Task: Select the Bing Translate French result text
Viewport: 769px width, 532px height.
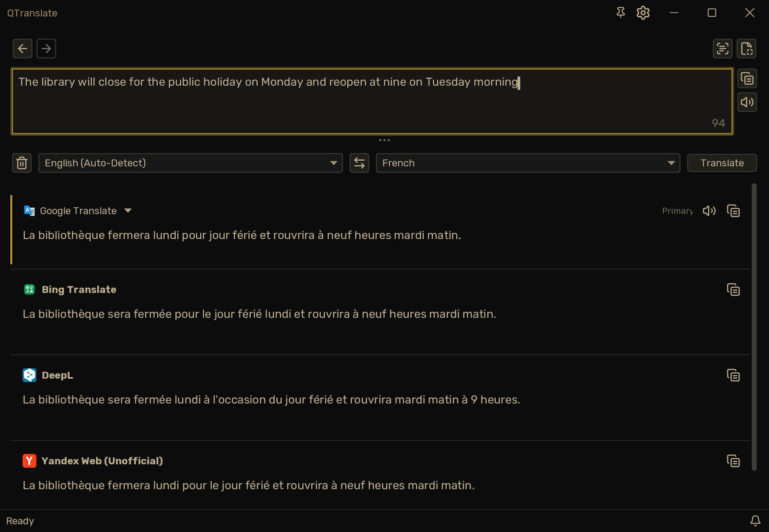Action: [x=260, y=314]
